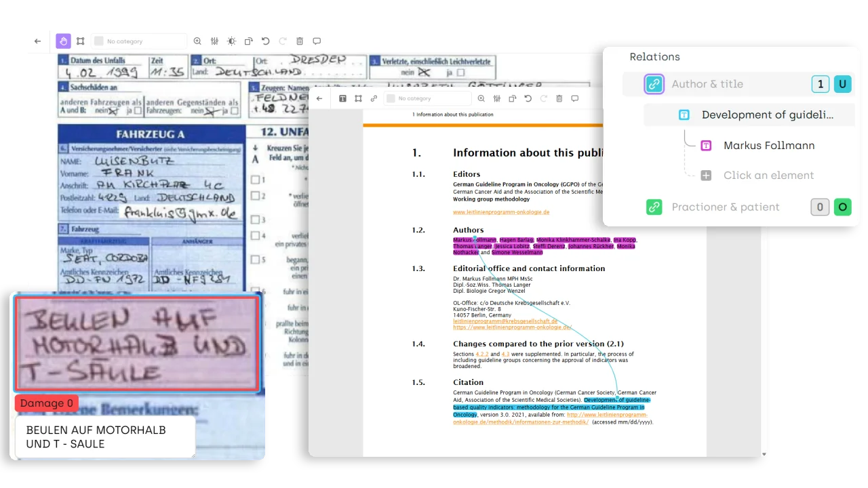Click the count badge 1 on Author & title
Viewport: 868px width, 488px height.
(x=821, y=84)
